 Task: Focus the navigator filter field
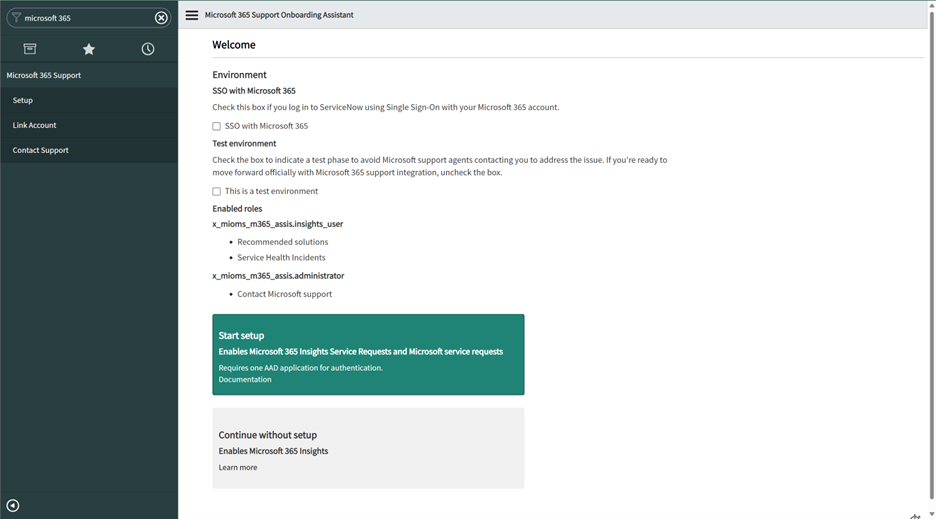pyautogui.click(x=88, y=18)
